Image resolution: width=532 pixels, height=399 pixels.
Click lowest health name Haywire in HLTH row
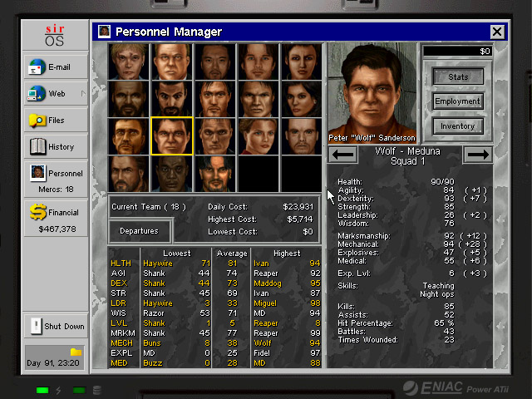(x=158, y=264)
